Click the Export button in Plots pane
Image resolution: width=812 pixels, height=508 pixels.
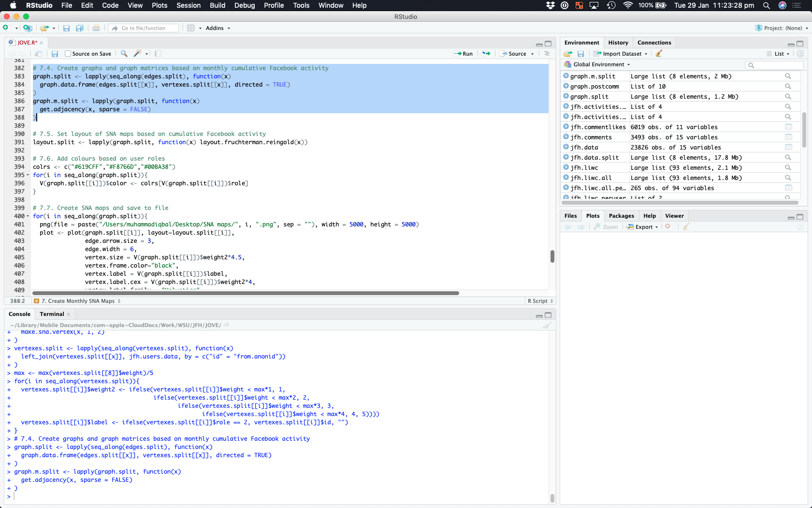[x=643, y=227]
